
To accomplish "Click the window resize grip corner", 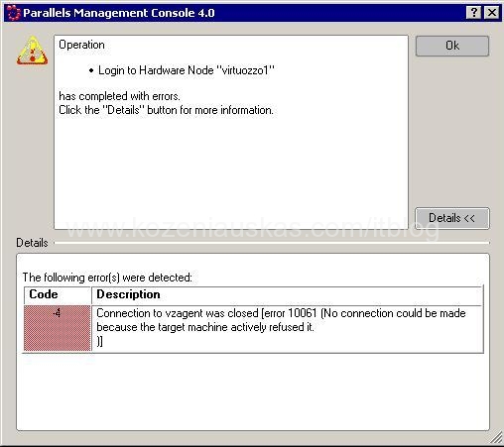I will (496, 438).
